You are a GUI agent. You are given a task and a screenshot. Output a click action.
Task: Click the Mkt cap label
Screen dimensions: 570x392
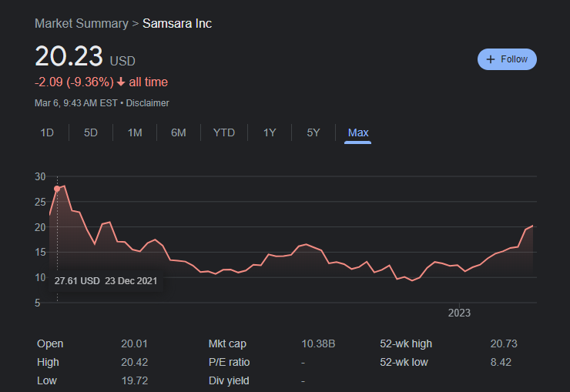tap(227, 343)
